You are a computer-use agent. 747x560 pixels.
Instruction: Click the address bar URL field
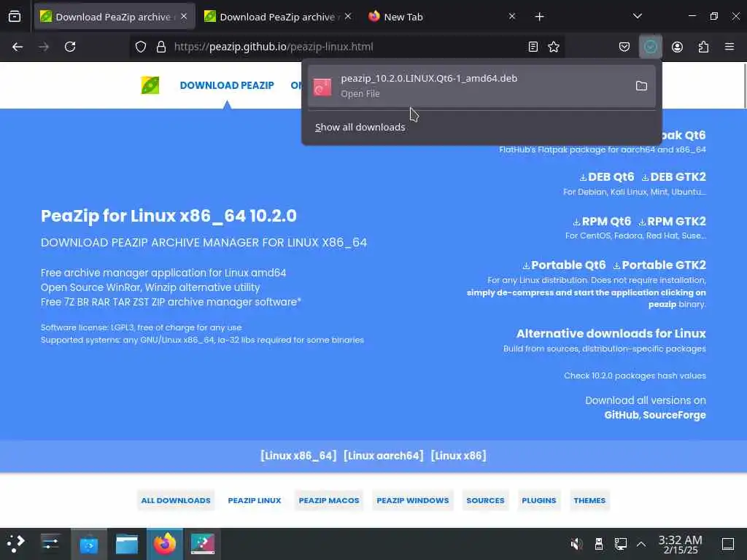pyautogui.click(x=348, y=47)
